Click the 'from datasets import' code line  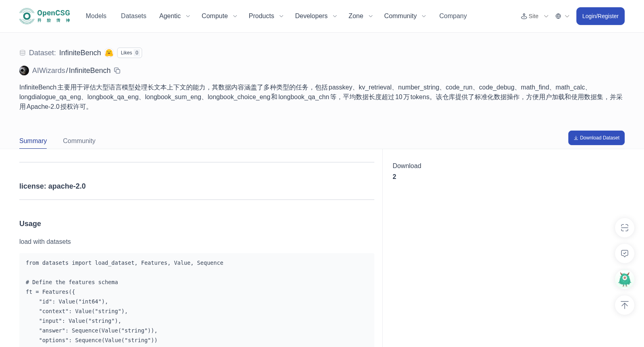[x=124, y=263]
